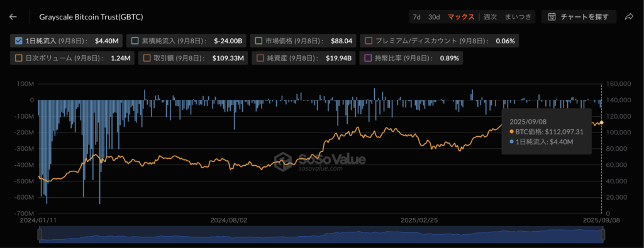Screen dimensions: 644x248
Task: Switch to 週次 weekly view
Action: click(490, 17)
